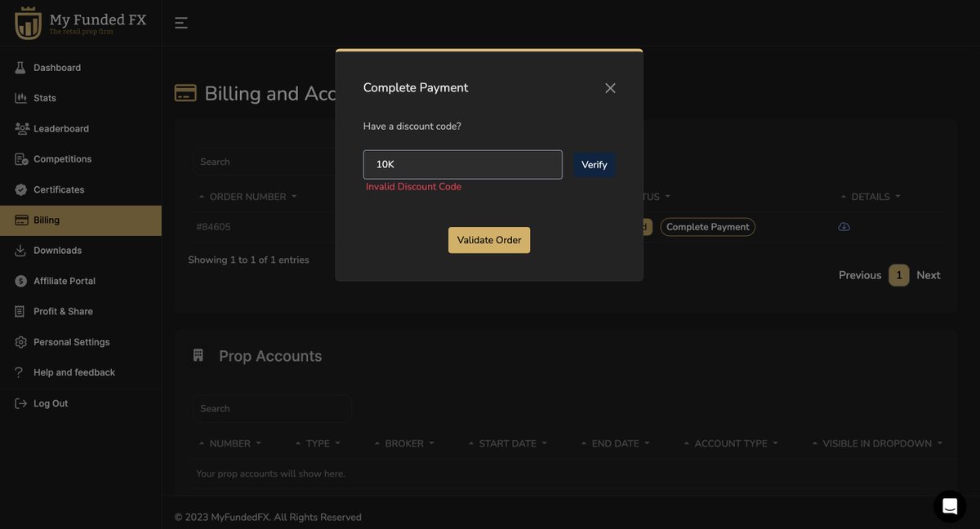This screenshot has width=980, height=529.
Task: Click the Personal Settings gear icon
Action: (20, 342)
